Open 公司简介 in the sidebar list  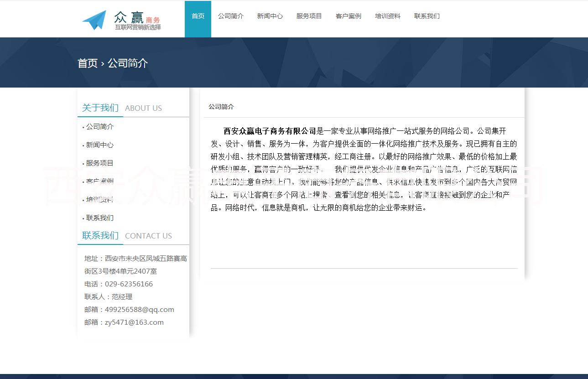pos(100,127)
